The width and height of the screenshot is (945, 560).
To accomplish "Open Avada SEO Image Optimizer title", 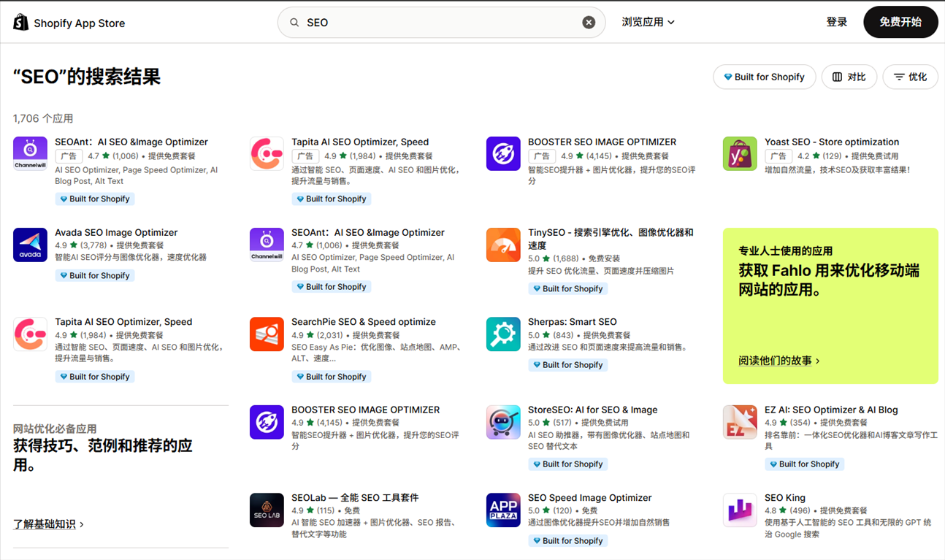I will [x=116, y=232].
